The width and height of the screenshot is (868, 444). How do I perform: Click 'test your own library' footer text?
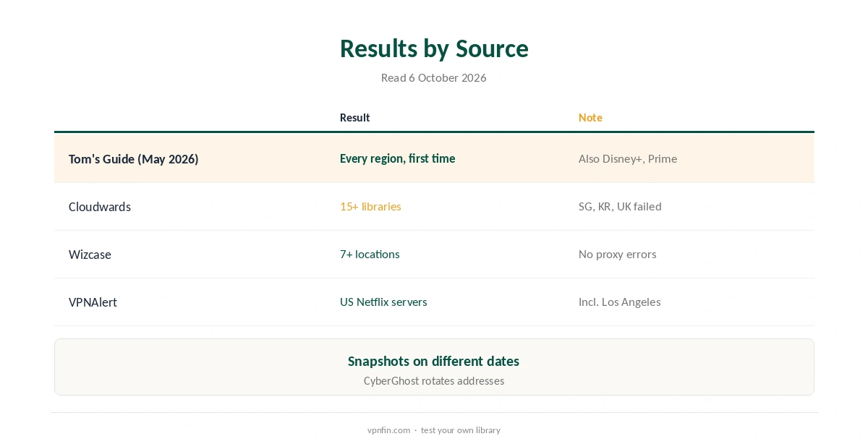point(461,430)
